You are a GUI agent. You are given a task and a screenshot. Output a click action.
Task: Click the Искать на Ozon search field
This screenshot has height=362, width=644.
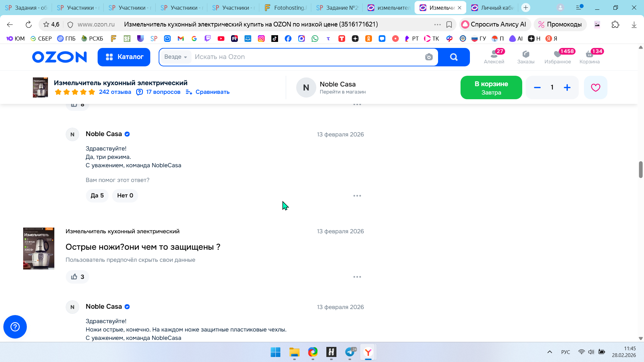pyautogui.click(x=302, y=57)
